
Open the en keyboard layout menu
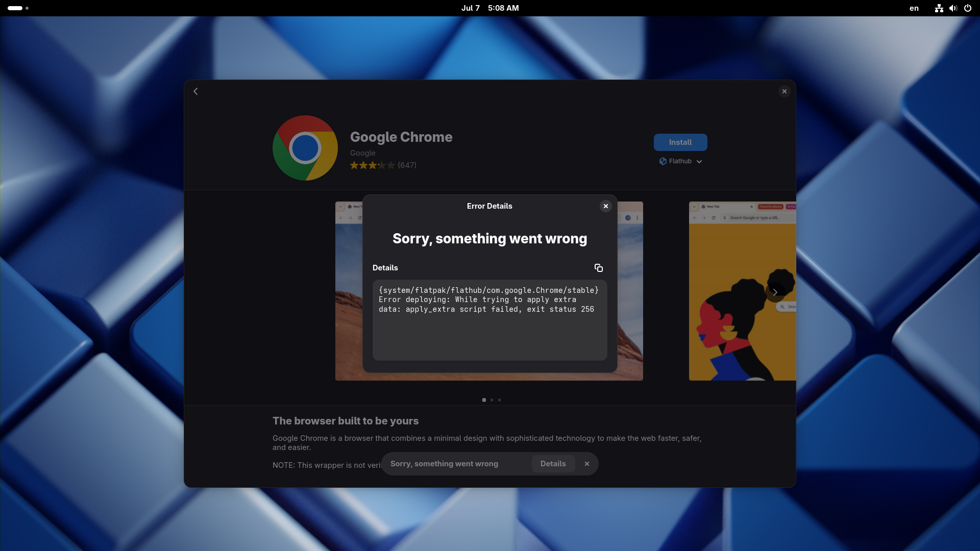point(914,8)
